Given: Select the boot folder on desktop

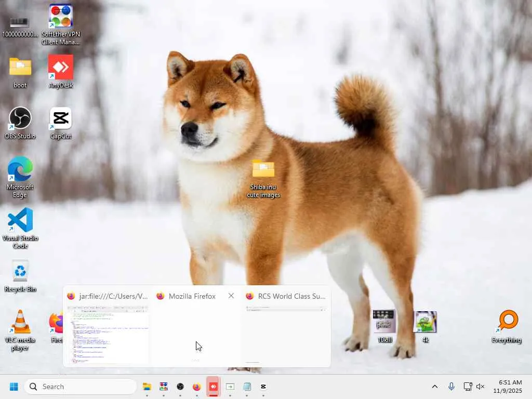Looking at the screenshot, I should [x=20, y=72].
